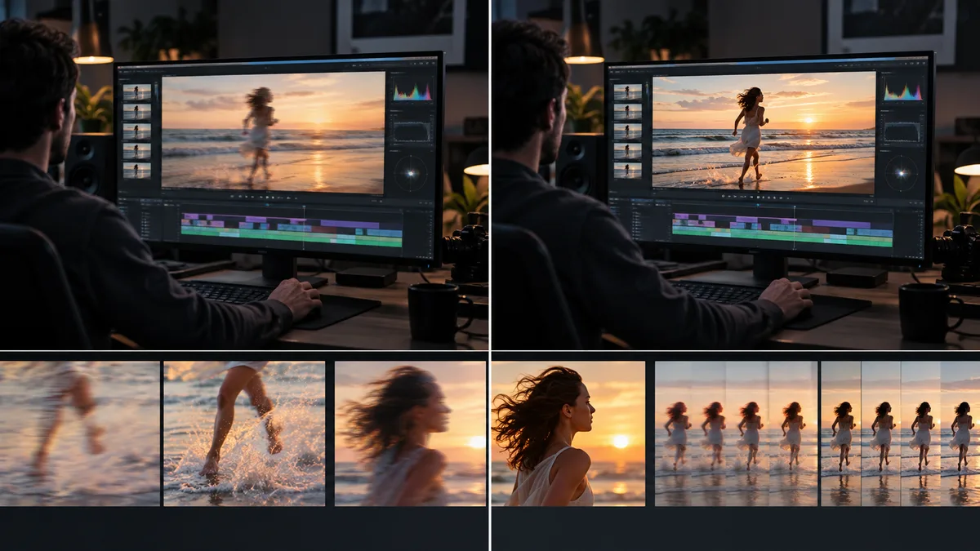The image size is (980, 551).
Task: Open the splashing feet close-up frame thumbnail
Action: click(x=244, y=433)
